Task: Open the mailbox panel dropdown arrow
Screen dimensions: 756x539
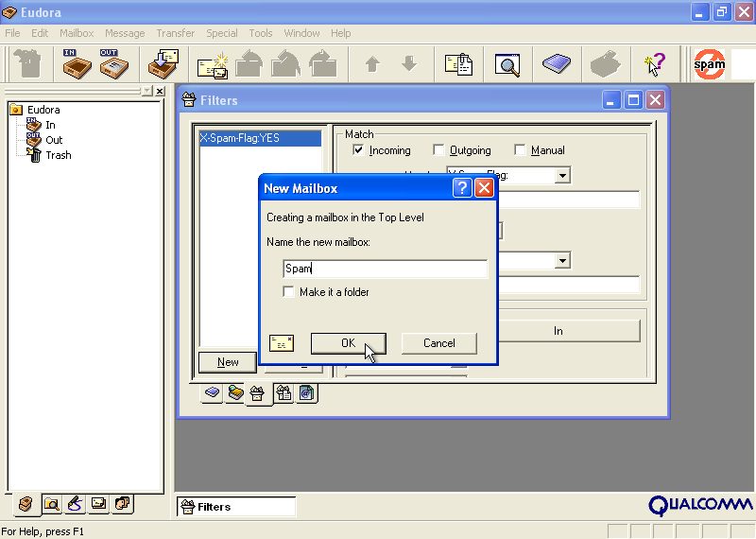Action: [147, 91]
